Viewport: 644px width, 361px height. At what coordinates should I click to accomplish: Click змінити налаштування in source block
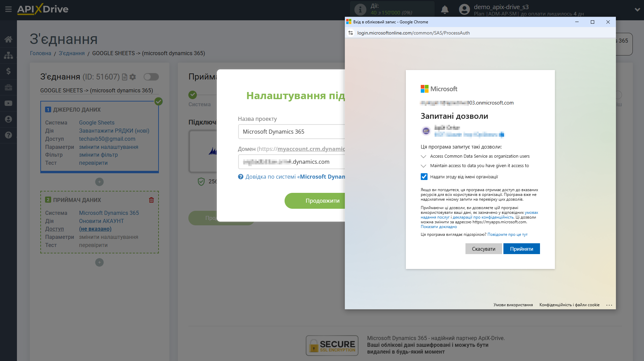click(108, 147)
